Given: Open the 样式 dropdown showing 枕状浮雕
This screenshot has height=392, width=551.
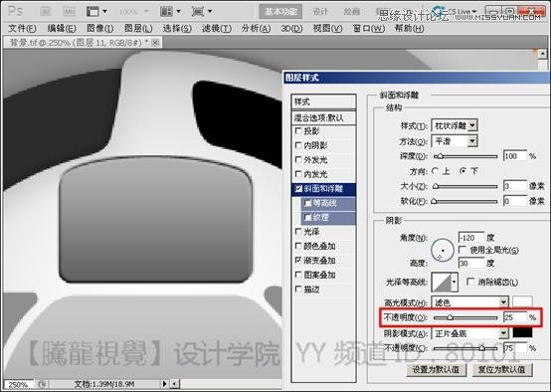Looking at the screenshot, I should (x=455, y=125).
